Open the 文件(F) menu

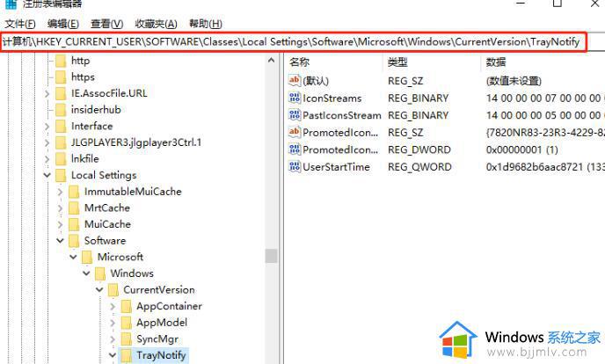coord(19,24)
